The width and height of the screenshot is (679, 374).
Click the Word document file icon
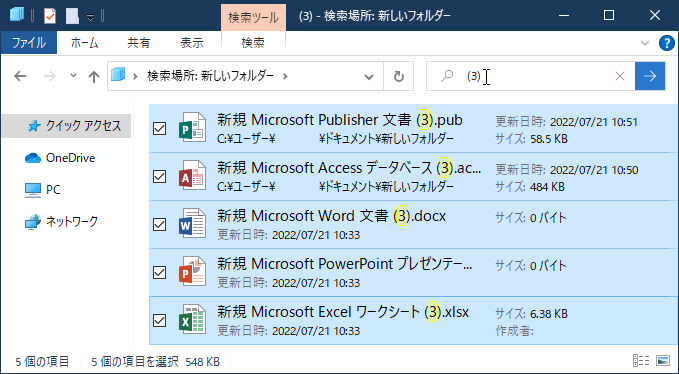click(x=192, y=223)
